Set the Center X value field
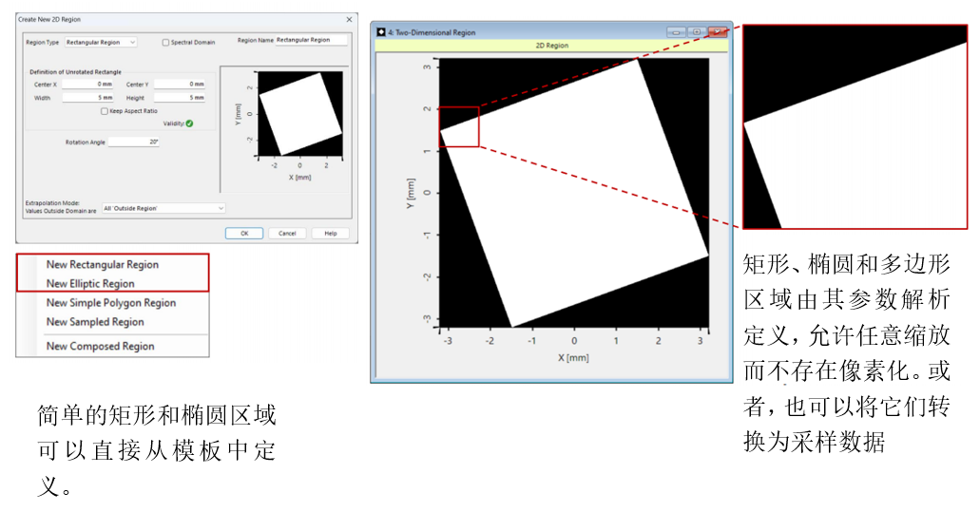 coord(86,84)
